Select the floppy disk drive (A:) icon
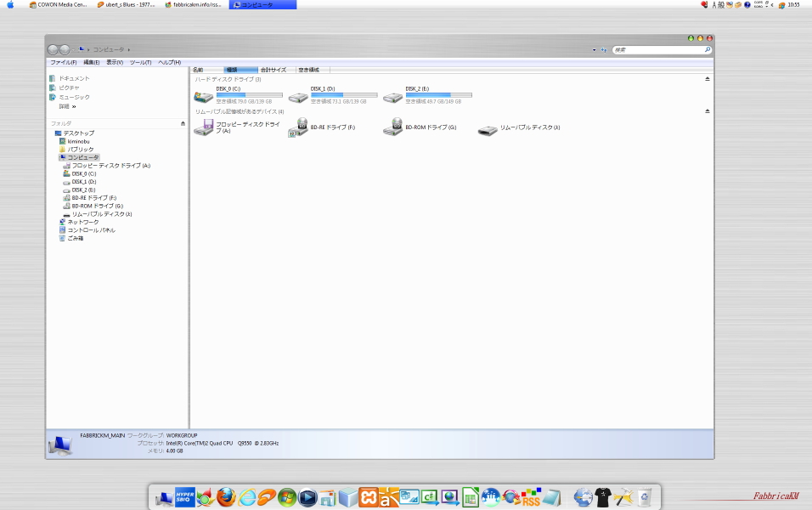 (x=203, y=127)
